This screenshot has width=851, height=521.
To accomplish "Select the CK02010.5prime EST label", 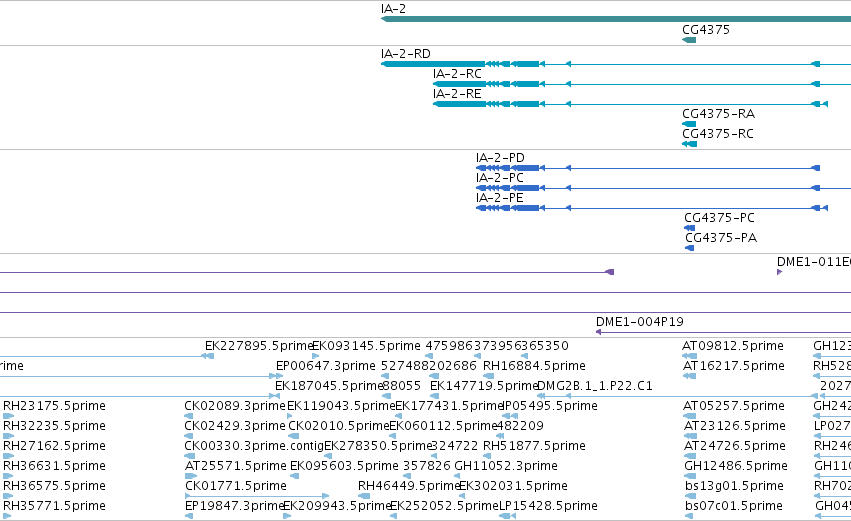I will pyautogui.click(x=339, y=427).
